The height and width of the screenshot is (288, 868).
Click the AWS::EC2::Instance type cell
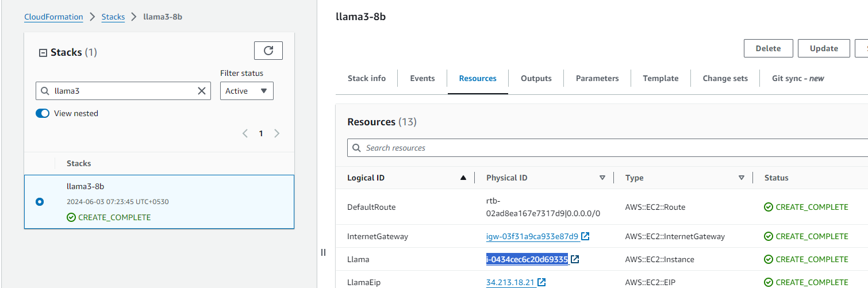coord(660,259)
